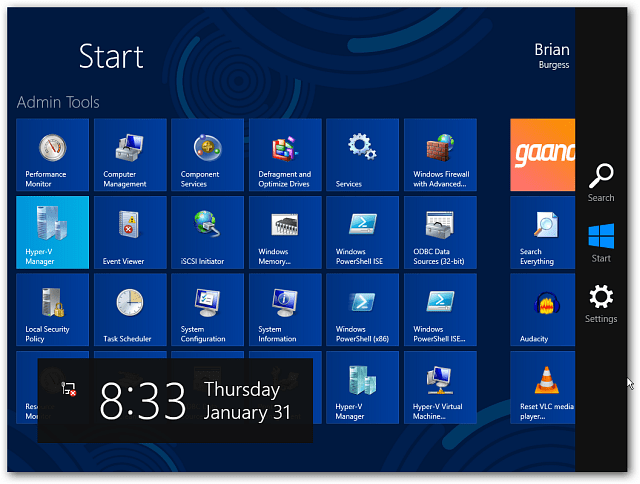Select the highlighted Hyper-V Manager tile
Image resolution: width=640 pixels, height=484 pixels.
(x=52, y=232)
